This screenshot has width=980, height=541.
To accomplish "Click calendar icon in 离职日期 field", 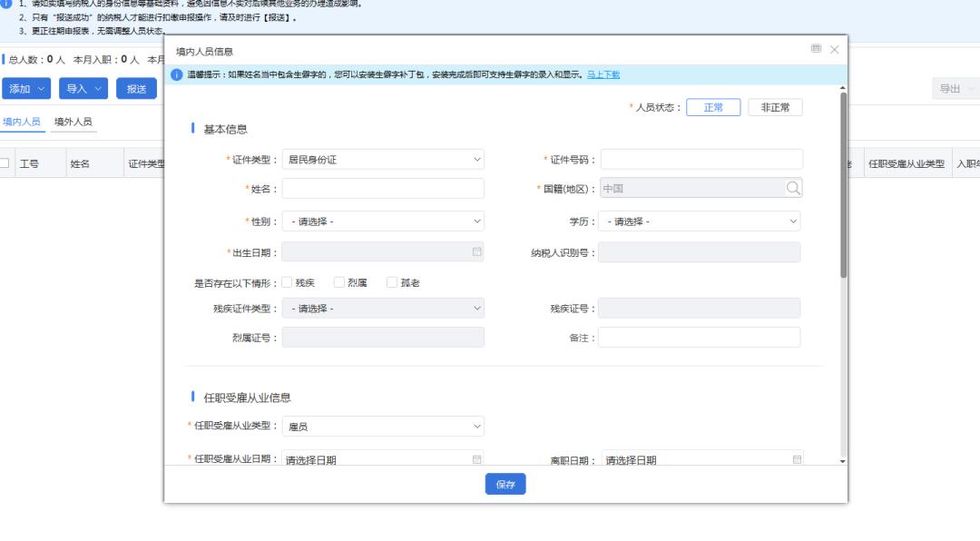I will [797, 459].
